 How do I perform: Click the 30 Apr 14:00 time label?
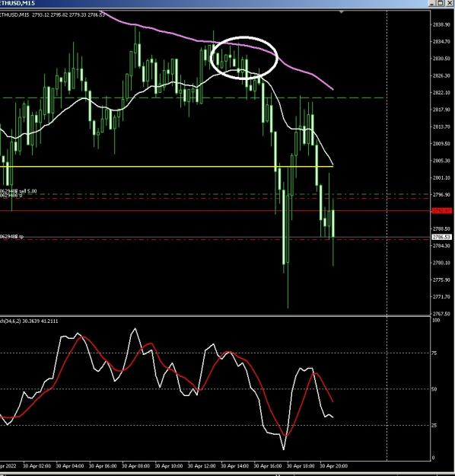pyautogui.click(x=234, y=465)
